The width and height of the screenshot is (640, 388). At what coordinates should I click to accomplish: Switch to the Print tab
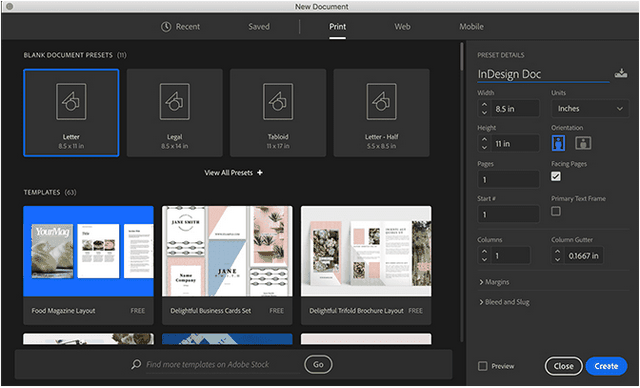click(x=338, y=27)
